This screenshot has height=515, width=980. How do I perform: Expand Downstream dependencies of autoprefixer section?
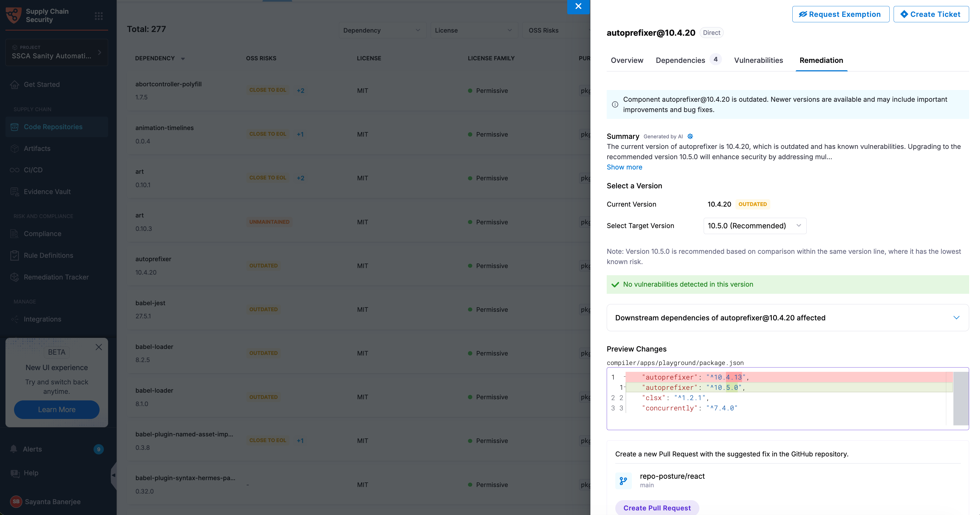(x=787, y=318)
